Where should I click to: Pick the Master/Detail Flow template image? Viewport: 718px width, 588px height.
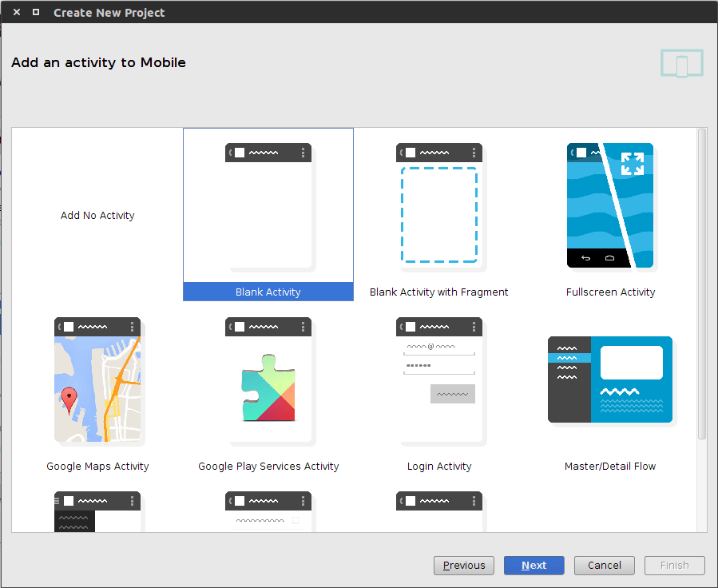tap(610, 380)
